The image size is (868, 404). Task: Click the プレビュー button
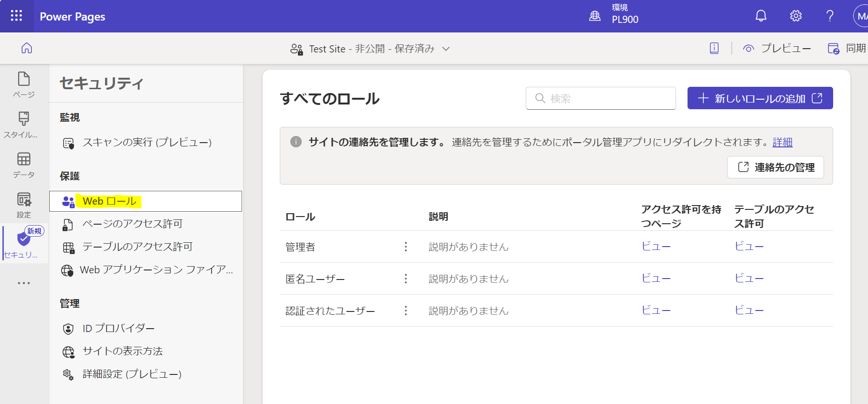coord(777,48)
